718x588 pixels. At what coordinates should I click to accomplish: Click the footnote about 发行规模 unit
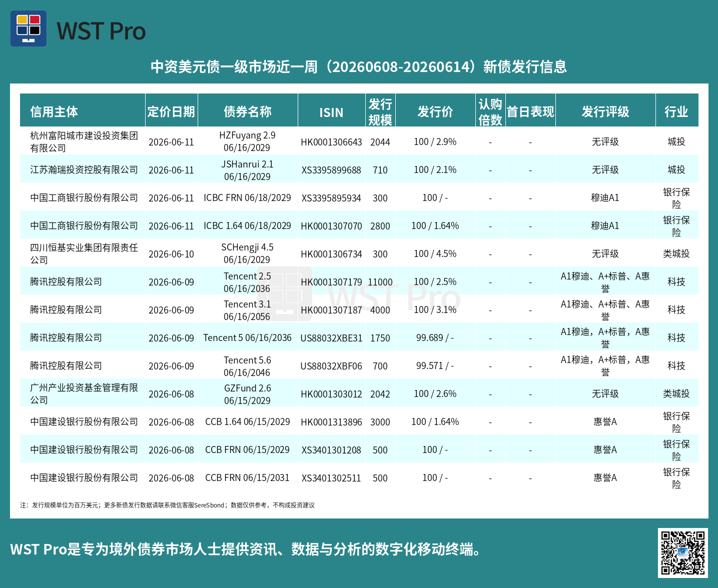pos(167,505)
